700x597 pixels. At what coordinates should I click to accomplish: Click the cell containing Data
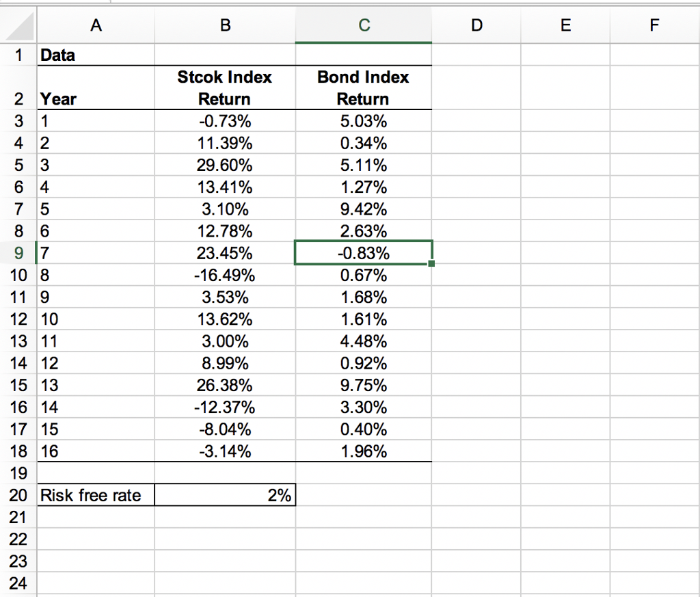coord(96,55)
